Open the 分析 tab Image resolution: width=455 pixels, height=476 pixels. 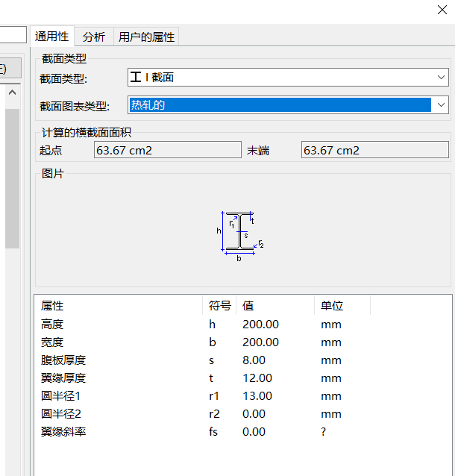click(94, 37)
